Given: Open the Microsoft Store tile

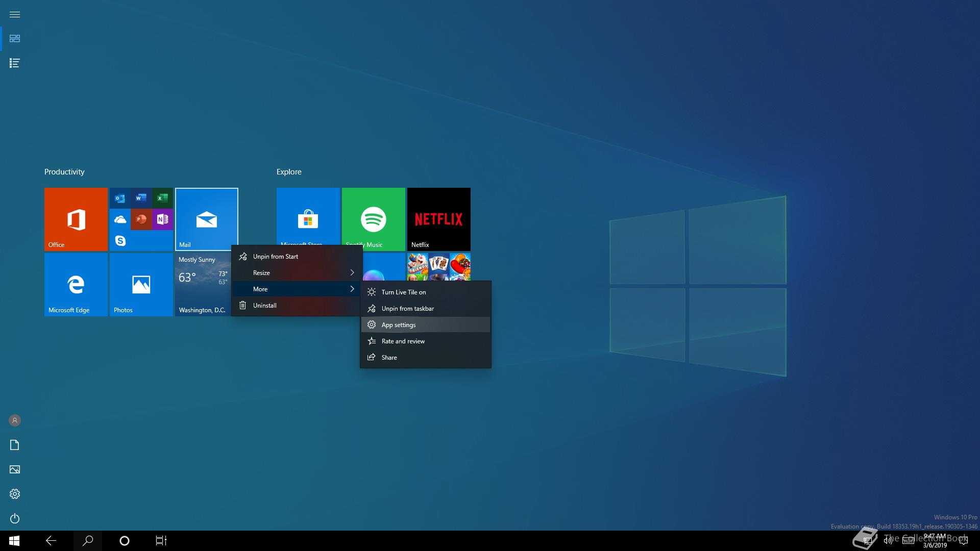Looking at the screenshot, I should click(x=308, y=216).
